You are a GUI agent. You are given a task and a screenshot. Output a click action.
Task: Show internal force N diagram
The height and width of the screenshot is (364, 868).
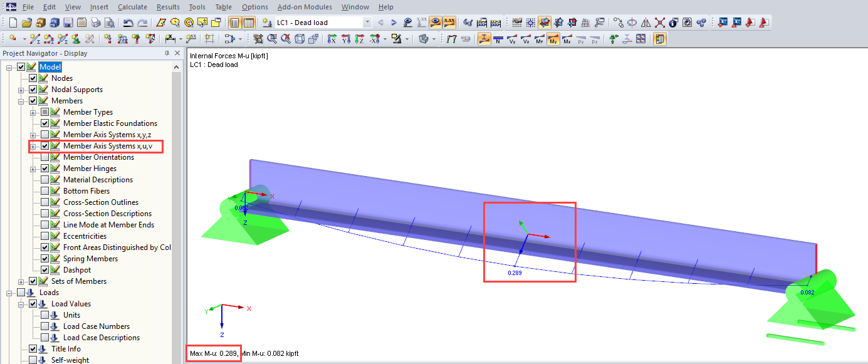(x=498, y=39)
